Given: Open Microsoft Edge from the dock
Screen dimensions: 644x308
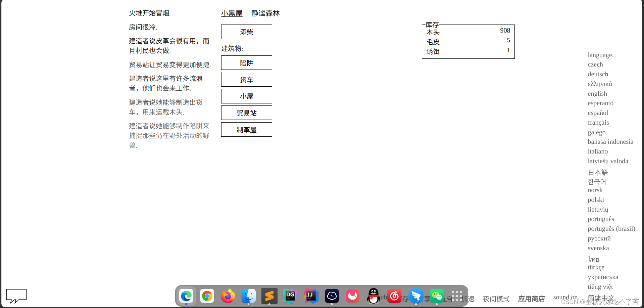Looking at the screenshot, I should [x=186, y=296].
